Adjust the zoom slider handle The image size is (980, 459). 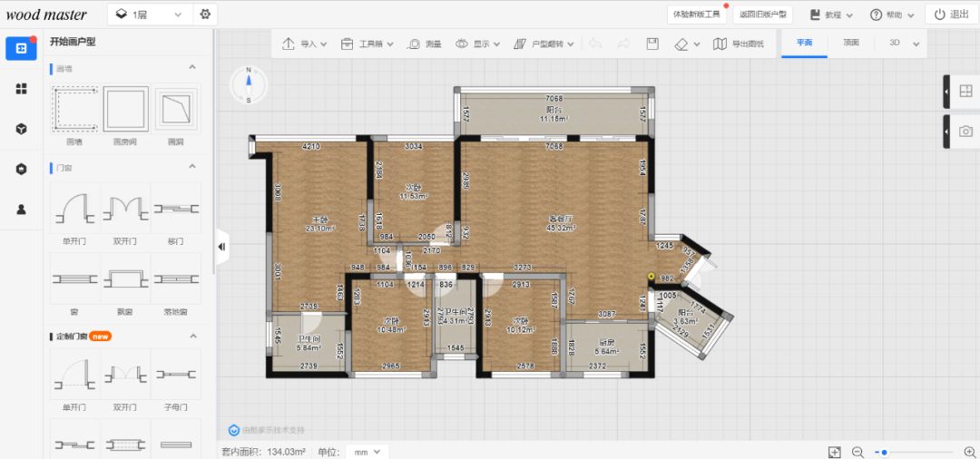point(884,452)
